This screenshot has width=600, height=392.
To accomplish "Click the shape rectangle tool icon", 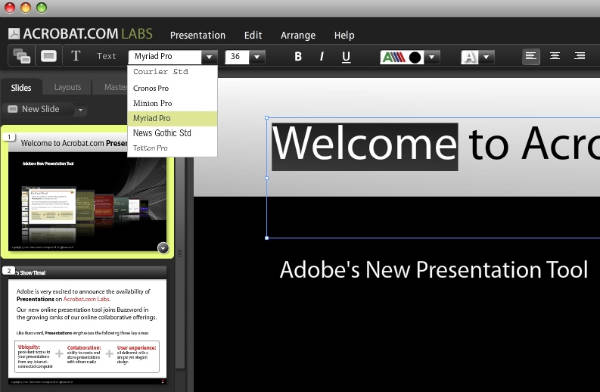I will (x=49, y=56).
